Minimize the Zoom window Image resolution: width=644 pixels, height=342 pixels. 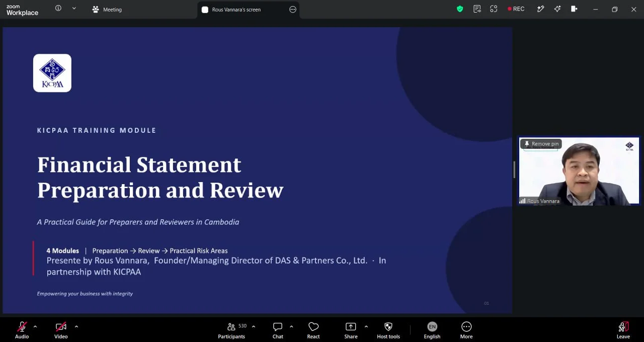pyautogui.click(x=596, y=9)
